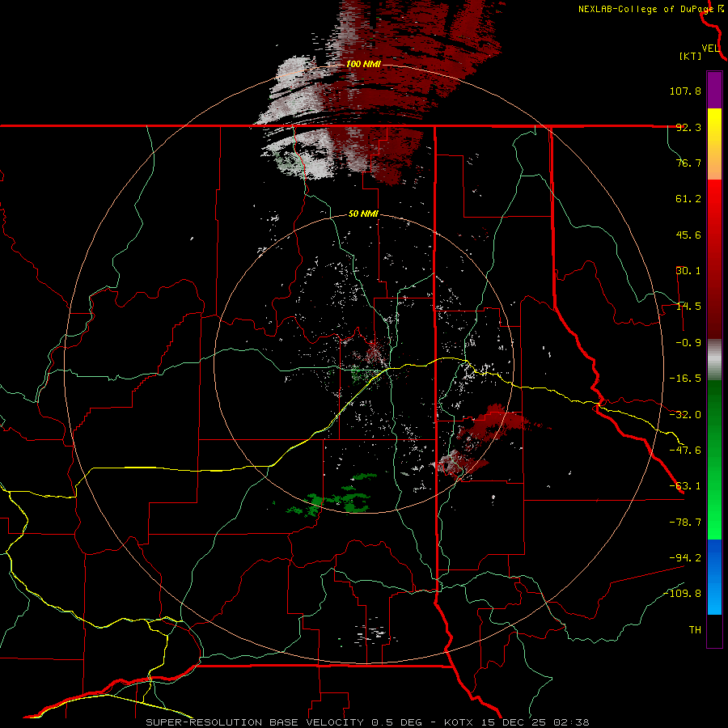
Task: Click the VEL legend title
Action: (710, 49)
